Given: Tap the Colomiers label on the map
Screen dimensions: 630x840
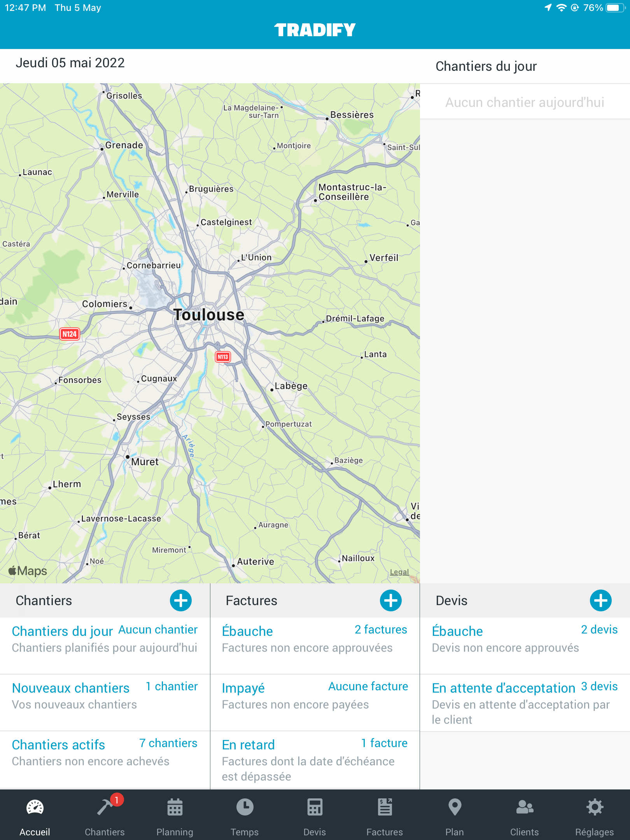Looking at the screenshot, I should pyautogui.click(x=105, y=304).
